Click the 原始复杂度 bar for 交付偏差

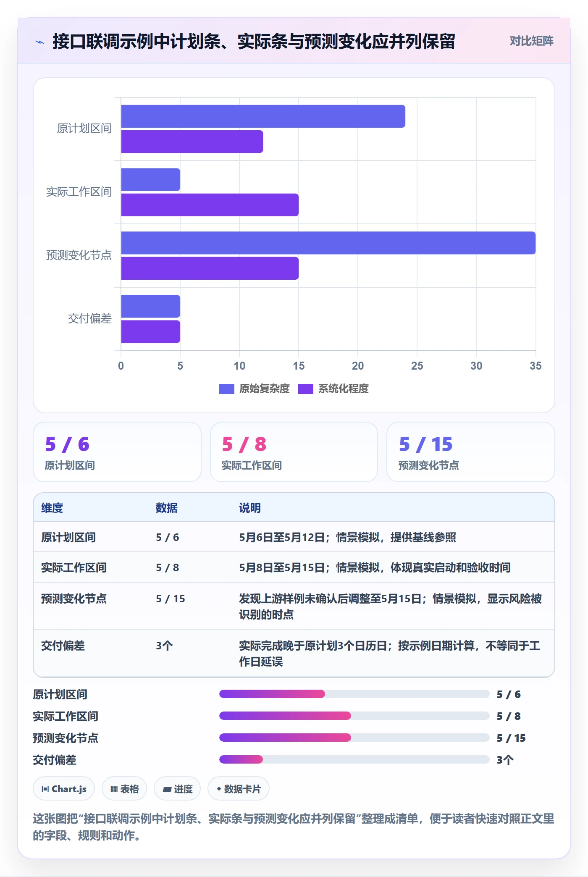pos(151,306)
